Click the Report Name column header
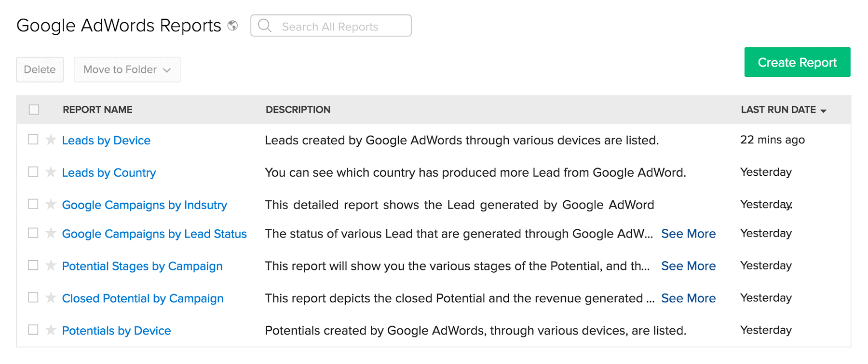Image resolution: width=868 pixels, height=364 pixels. coord(97,110)
